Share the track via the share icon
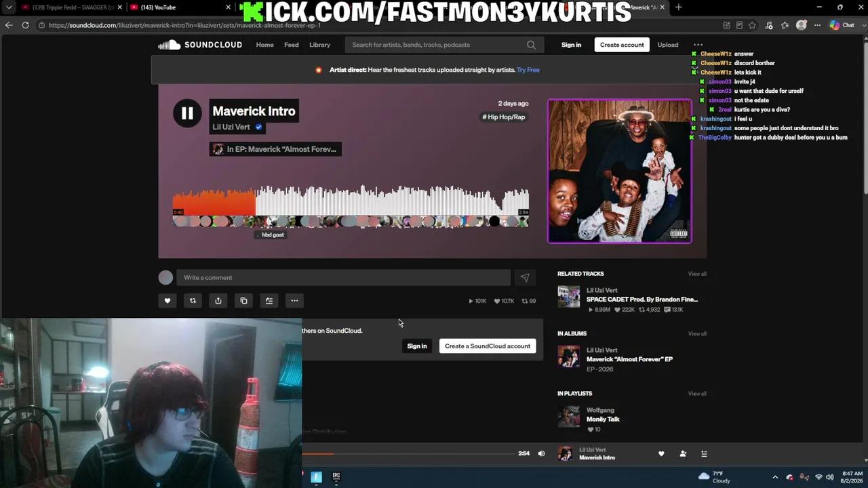Screen dimensions: 868x488 coord(218,301)
